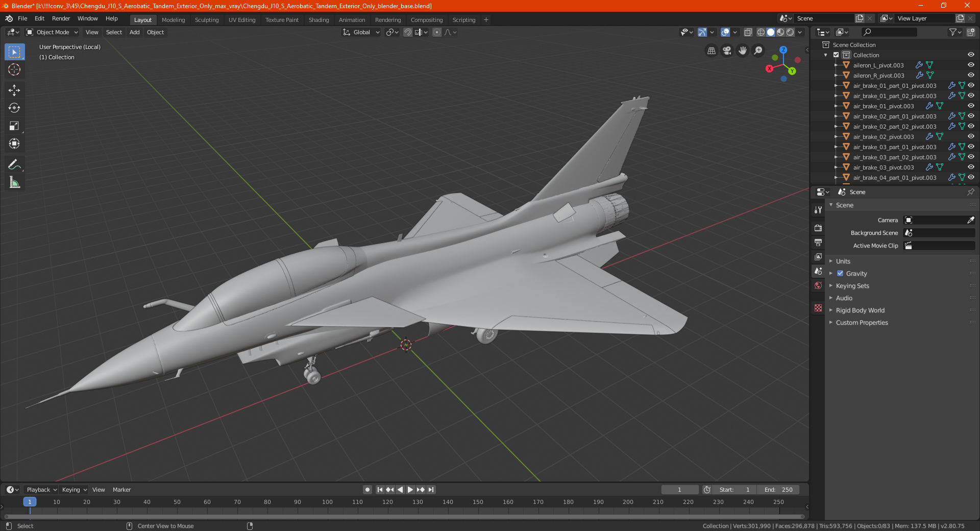This screenshot has height=531, width=980.
Task: Switch to UV Editing workspace tab
Action: (242, 20)
